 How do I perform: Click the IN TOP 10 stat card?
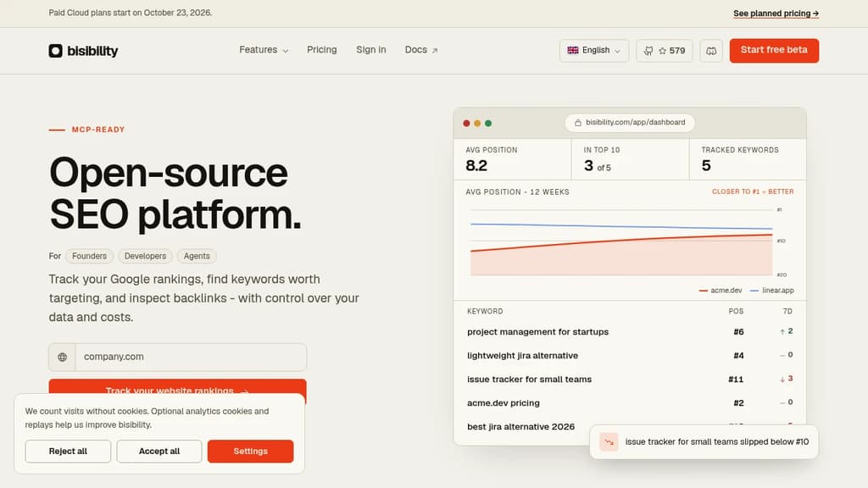tap(630, 159)
